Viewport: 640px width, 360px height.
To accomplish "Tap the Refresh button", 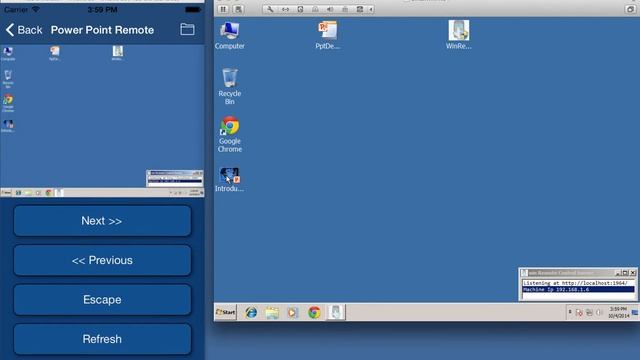I will (x=102, y=339).
